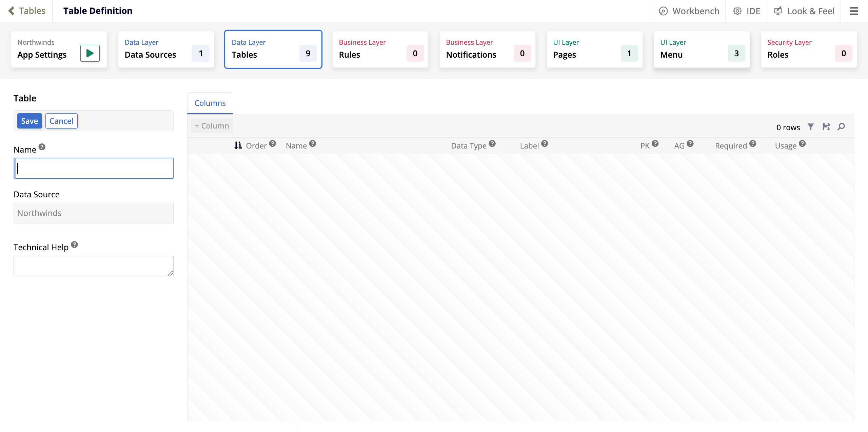Export the grid data using the save icon

coord(827,126)
